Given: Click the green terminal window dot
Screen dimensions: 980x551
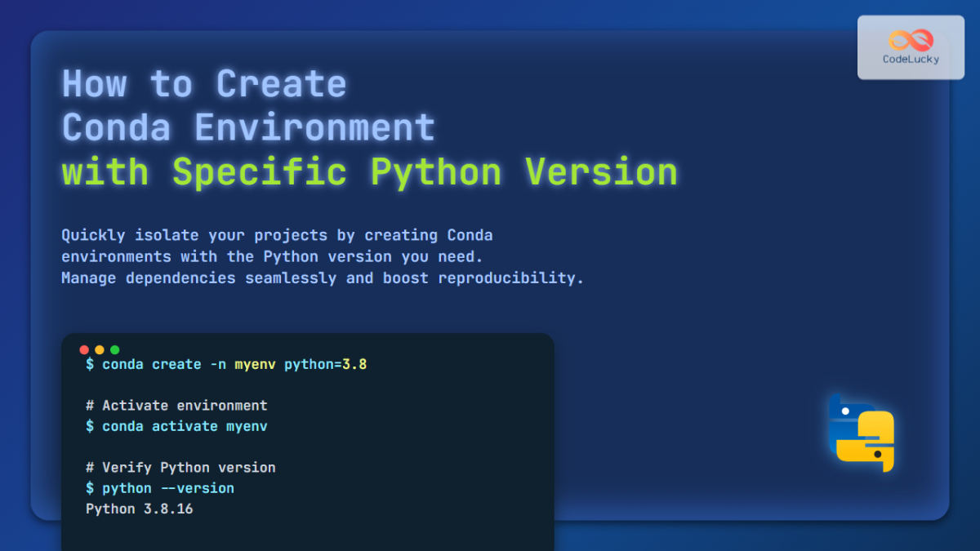Looking at the screenshot, I should click(x=115, y=349).
